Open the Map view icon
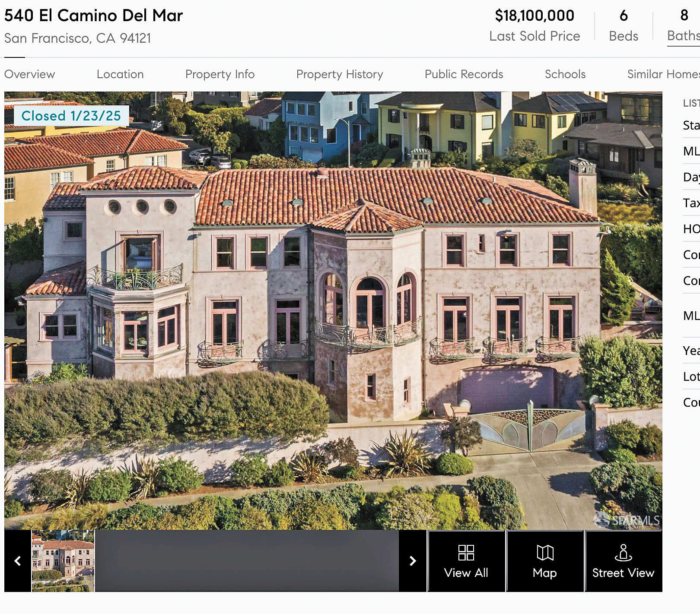 click(x=545, y=552)
